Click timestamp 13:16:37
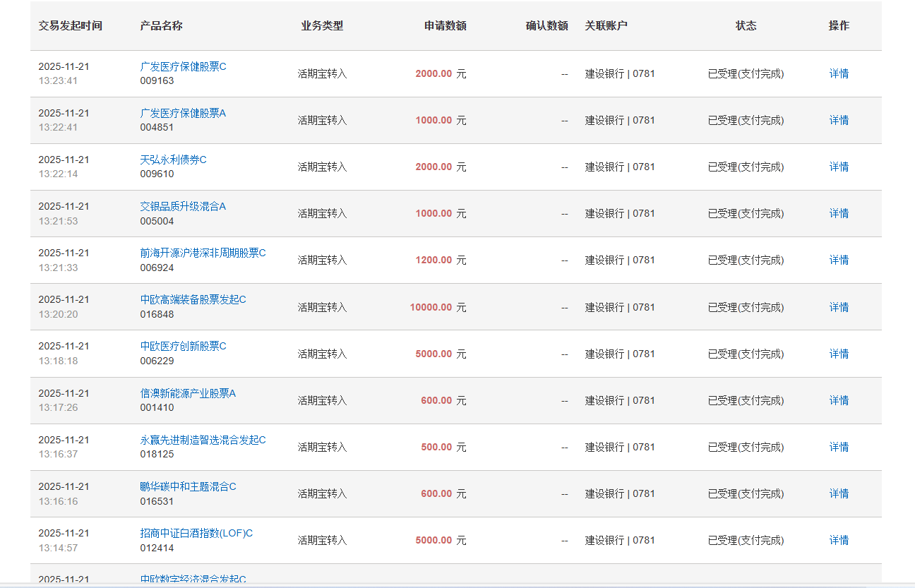Image resolution: width=915 pixels, height=588 pixels. [x=58, y=454]
